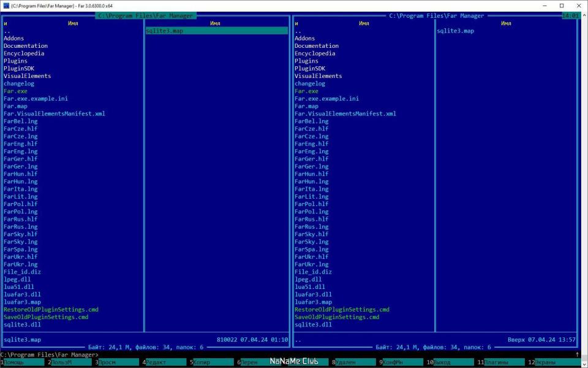Screen dimensions: 588x368
Task: Select File_id.diz in the left panel
Action: tap(23, 272)
